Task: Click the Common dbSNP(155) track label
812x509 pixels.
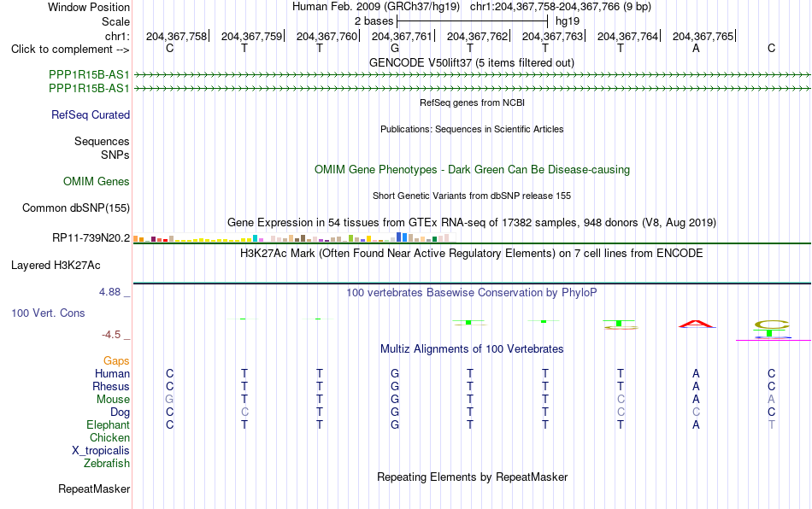Action: point(76,208)
